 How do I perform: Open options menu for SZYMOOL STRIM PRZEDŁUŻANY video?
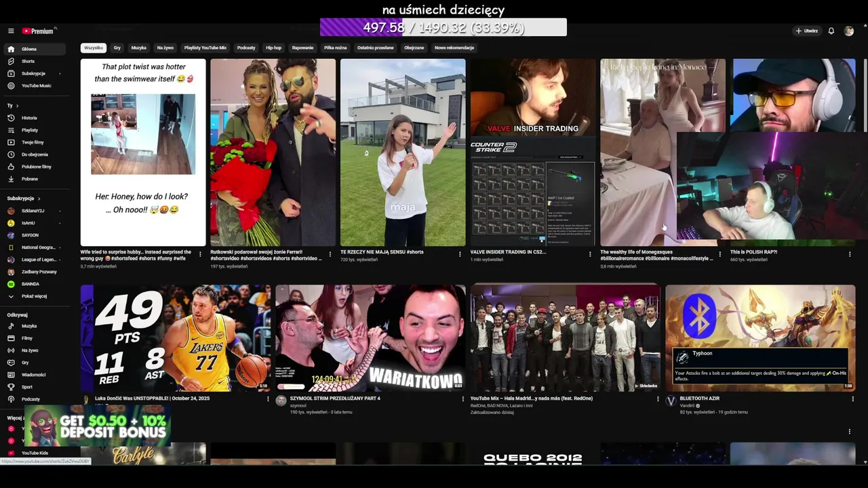(462, 399)
